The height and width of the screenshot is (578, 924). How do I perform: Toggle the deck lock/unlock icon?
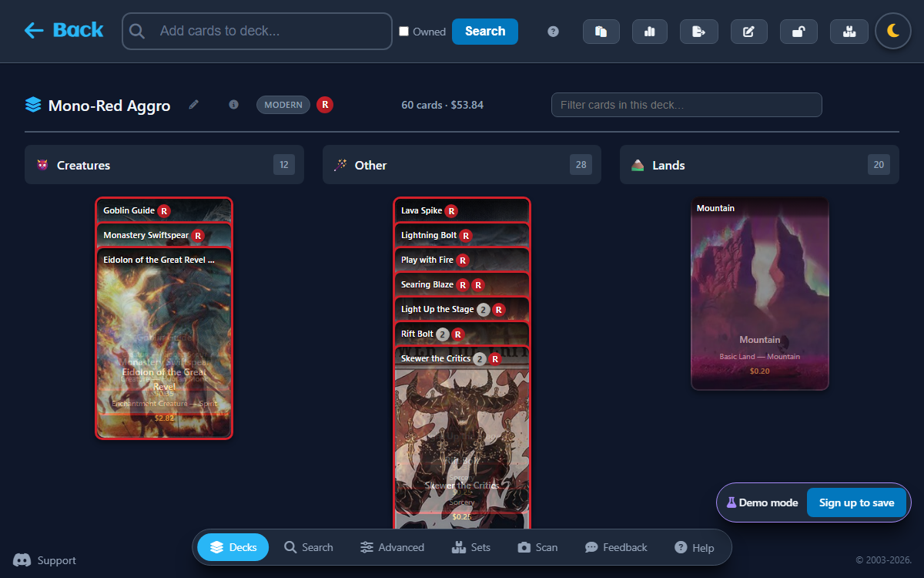[798, 32]
